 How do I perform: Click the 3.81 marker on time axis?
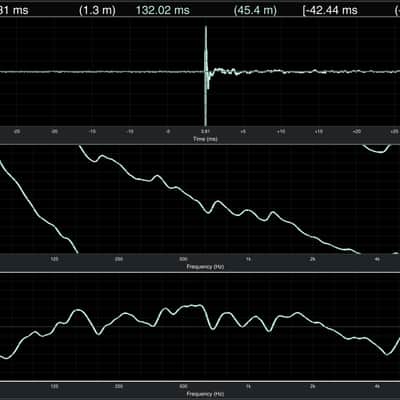[205, 132]
